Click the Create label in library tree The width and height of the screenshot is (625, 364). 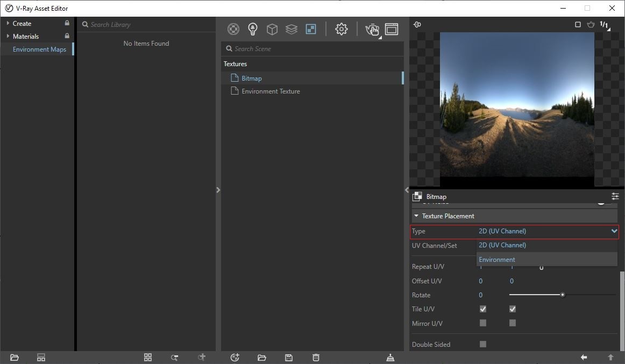click(x=22, y=24)
